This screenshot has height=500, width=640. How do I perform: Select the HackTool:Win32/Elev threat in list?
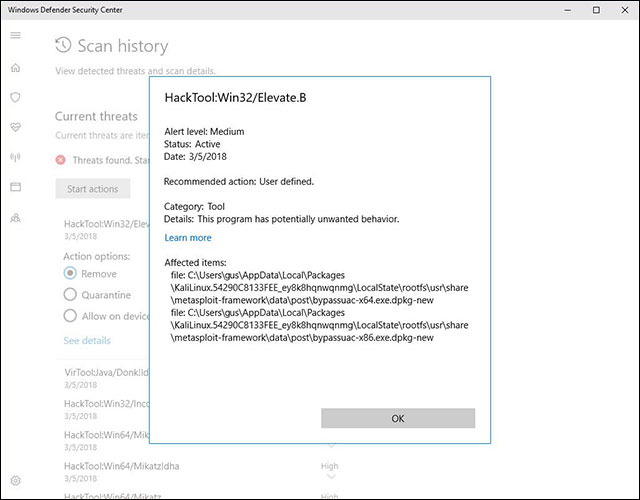tap(107, 229)
